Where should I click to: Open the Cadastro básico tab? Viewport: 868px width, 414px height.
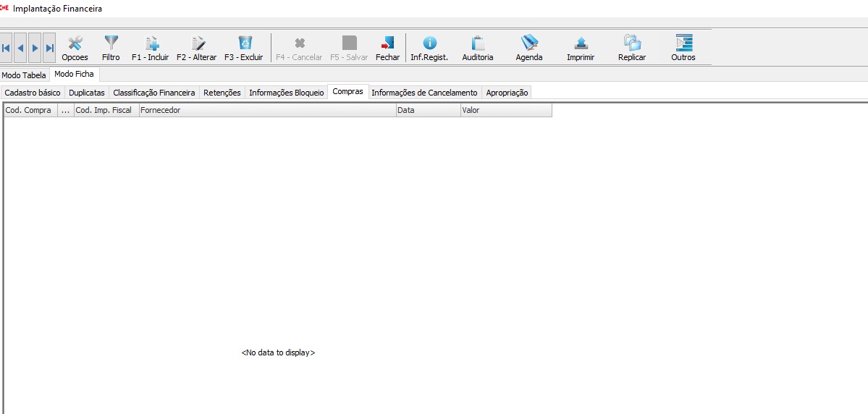point(33,93)
